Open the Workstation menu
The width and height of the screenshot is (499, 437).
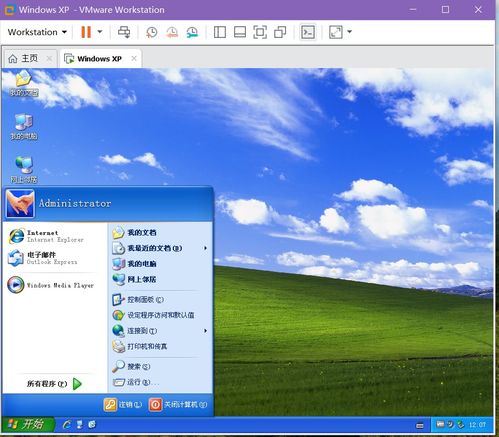[37, 32]
